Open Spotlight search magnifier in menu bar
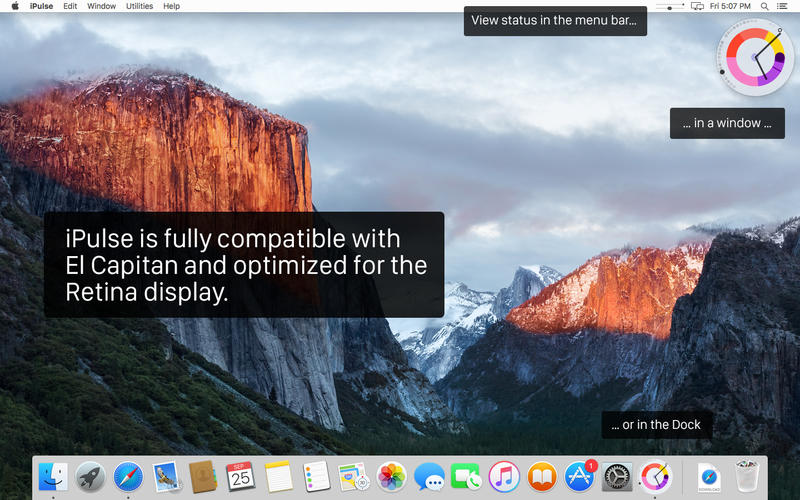Viewport: 800px width, 500px height. (764, 6)
